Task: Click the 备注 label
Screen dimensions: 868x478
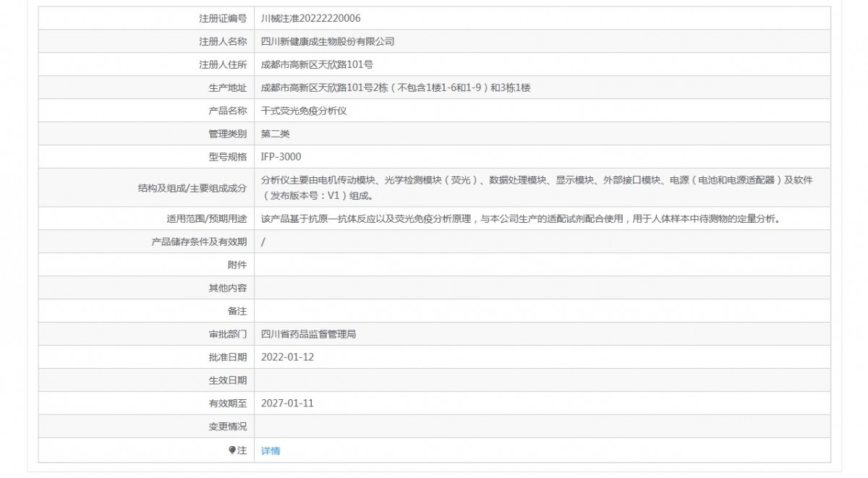Action: (x=237, y=311)
